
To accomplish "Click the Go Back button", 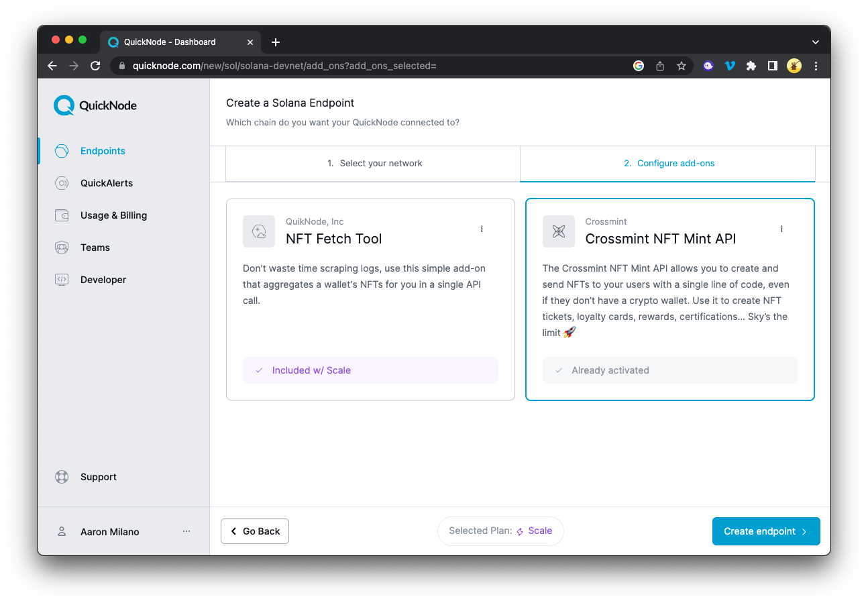I will tap(255, 531).
